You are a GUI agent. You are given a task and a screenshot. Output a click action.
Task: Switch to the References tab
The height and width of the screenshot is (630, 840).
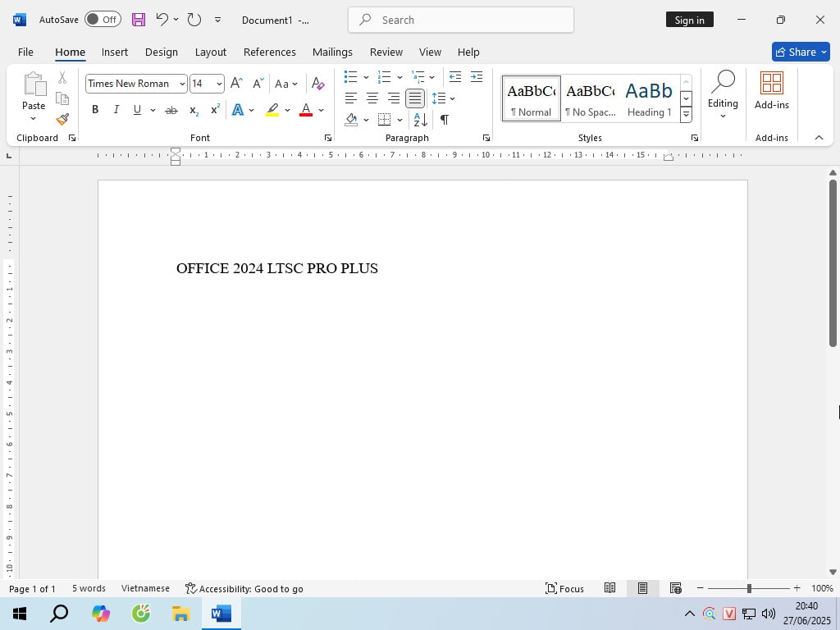(x=269, y=52)
